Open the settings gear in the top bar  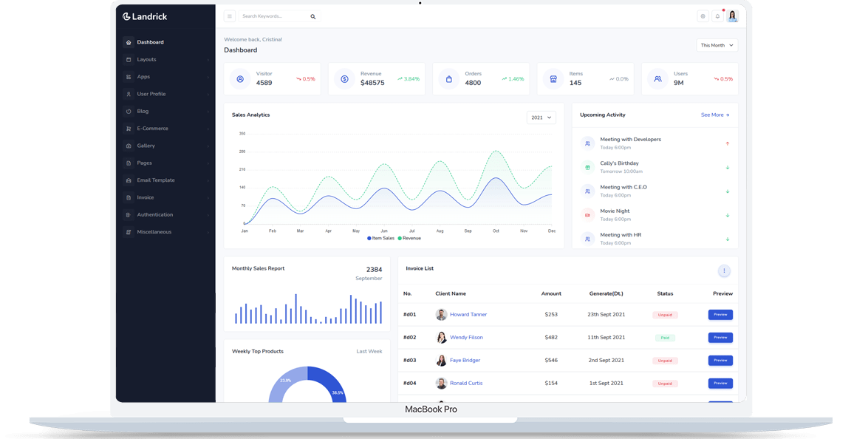point(702,16)
